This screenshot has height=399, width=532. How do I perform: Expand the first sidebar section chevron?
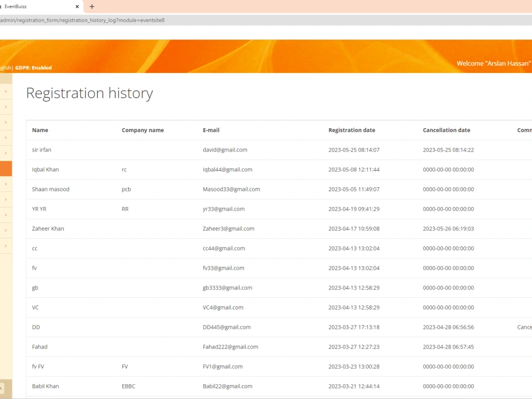coord(6,91)
